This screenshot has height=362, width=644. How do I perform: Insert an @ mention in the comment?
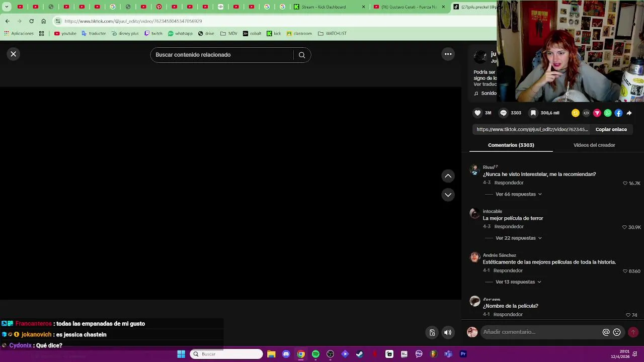tap(606, 332)
